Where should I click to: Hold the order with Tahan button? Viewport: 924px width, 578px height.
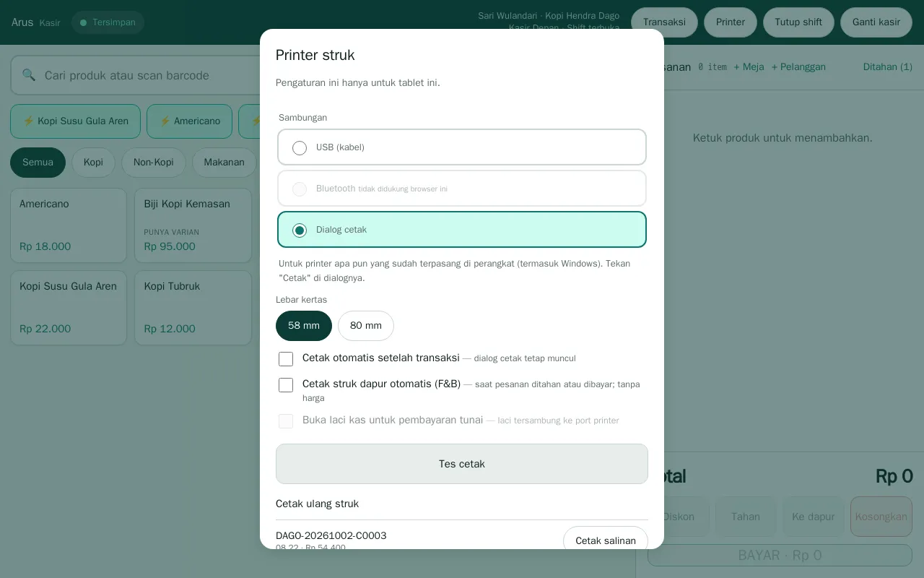[x=746, y=517]
